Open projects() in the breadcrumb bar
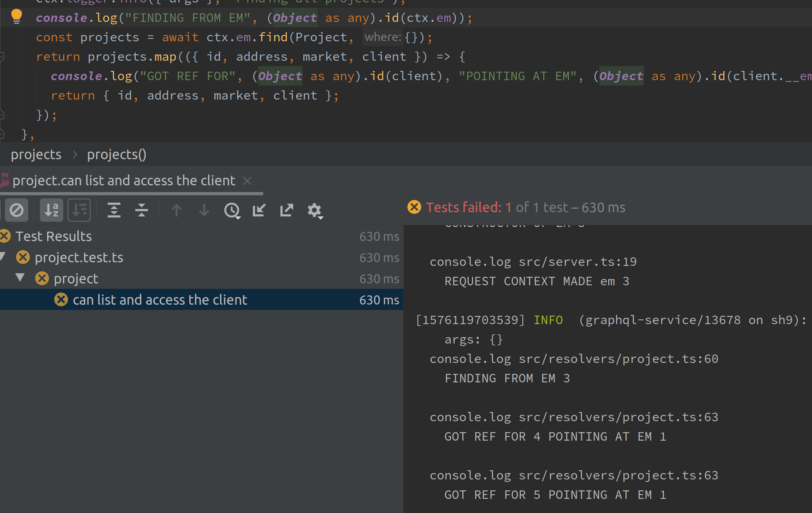Viewport: 812px width, 513px height. (x=117, y=154)
